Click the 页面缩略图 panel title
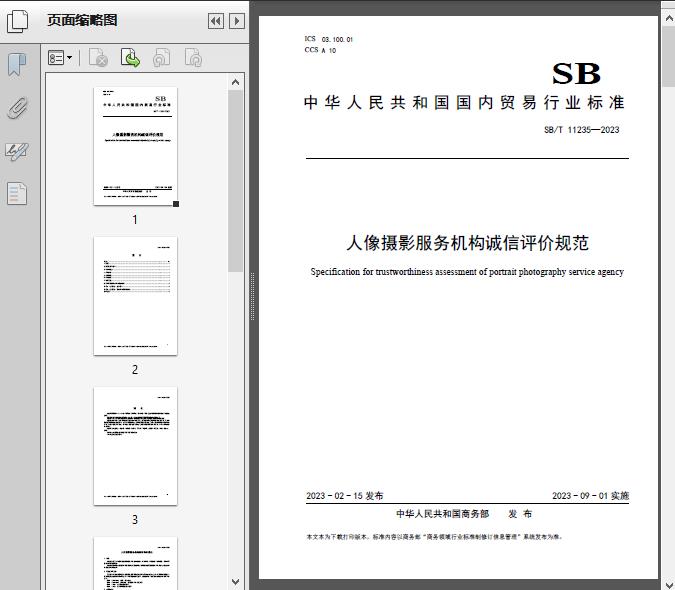The image size is (675, 590). tap(82, 20)
